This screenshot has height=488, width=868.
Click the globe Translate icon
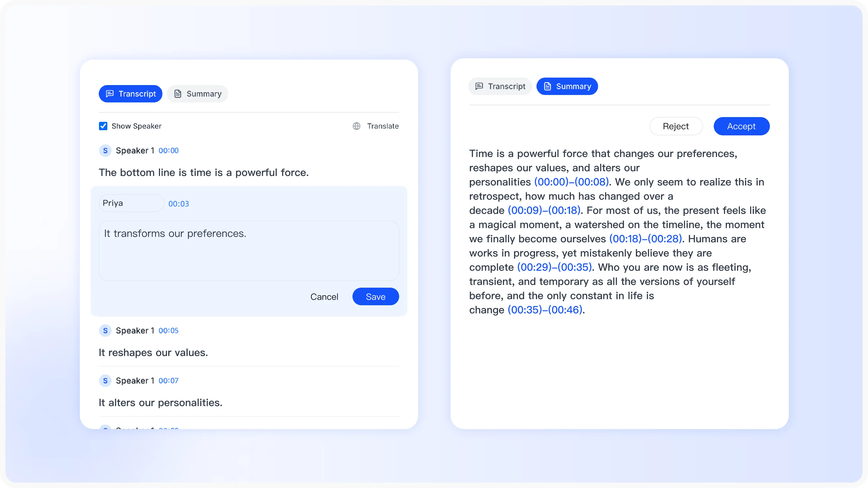(357, 126)
